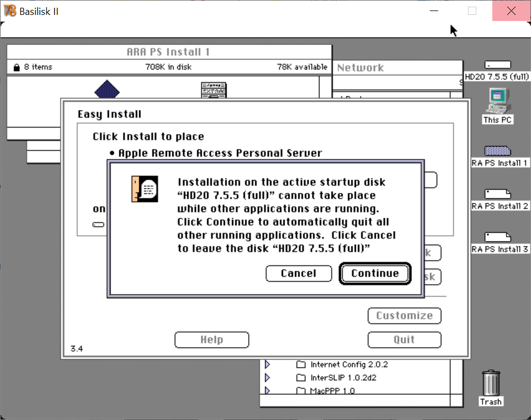
Task: Open the Customize install options
Action: (x=404, y=316)
